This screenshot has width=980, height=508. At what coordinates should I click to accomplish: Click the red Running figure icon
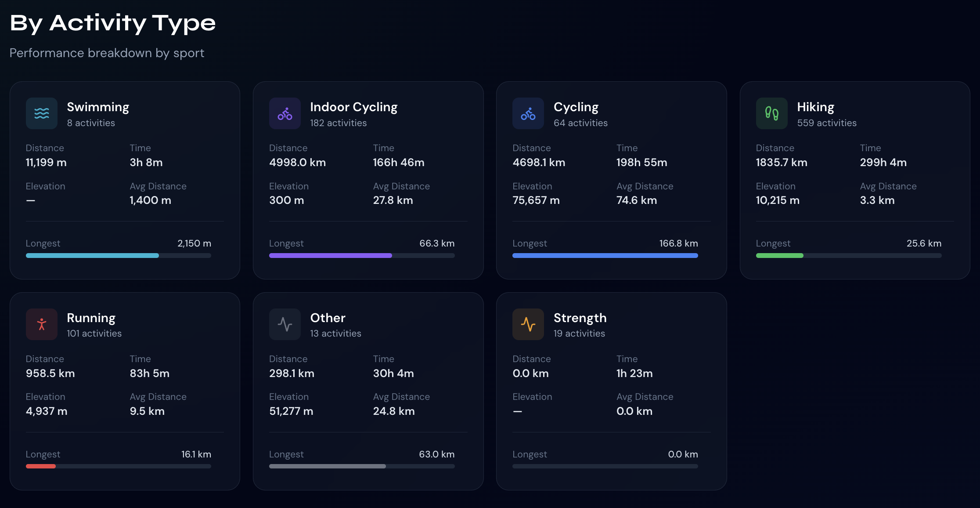[x=42, y=324]
